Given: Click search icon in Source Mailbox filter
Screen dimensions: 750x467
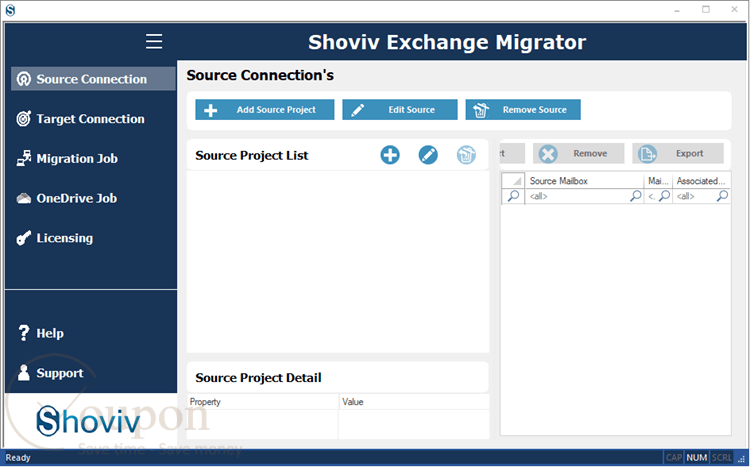Looking at the screenshot, I should (636, 196).
